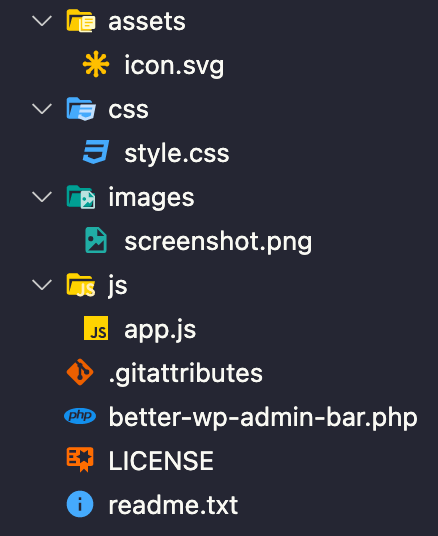Open better-wp-admin-bar.php
This screenshot has width=438, height=536.
tap(263, 417)
